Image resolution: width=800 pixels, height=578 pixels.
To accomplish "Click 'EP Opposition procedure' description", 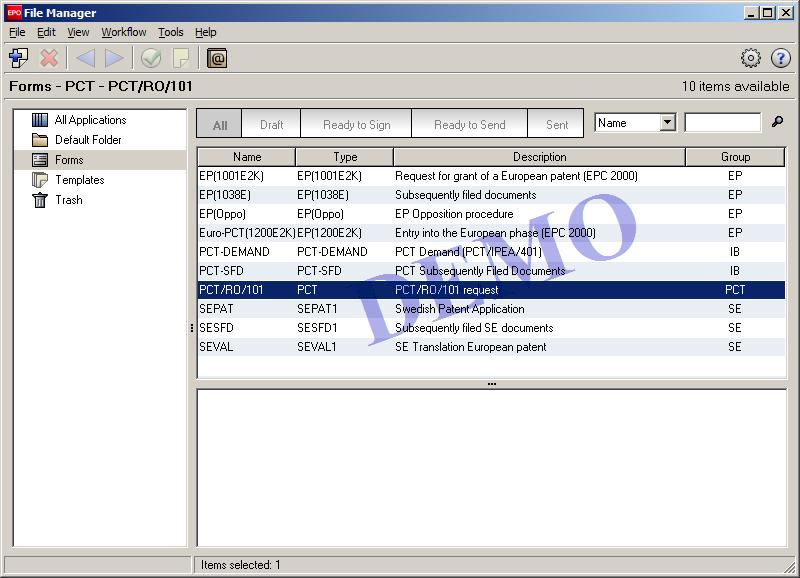I will (x=454, y=214).
